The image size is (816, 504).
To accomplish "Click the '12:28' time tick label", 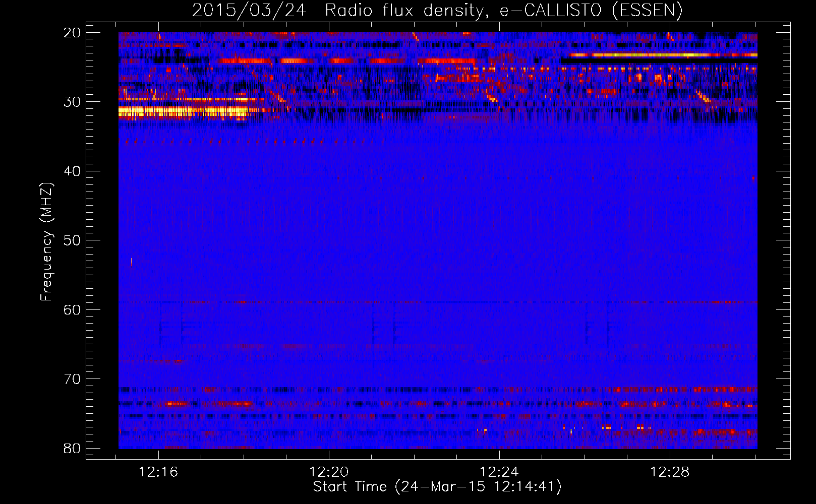I will click(670, 472).
